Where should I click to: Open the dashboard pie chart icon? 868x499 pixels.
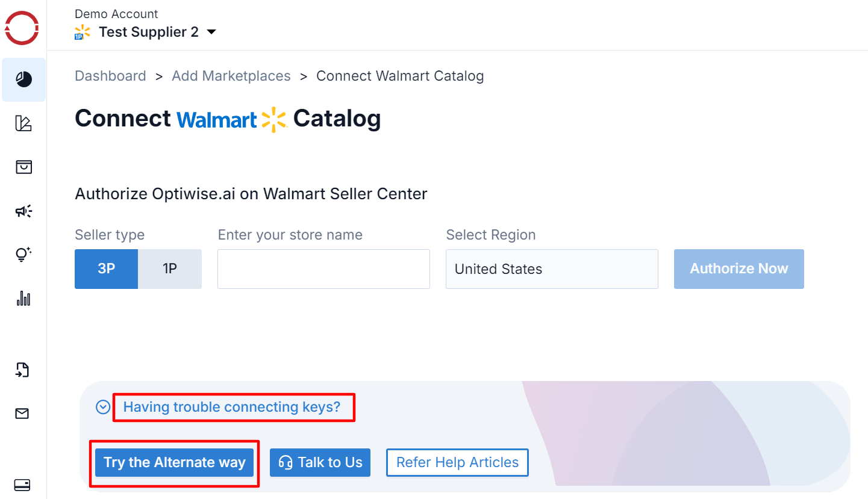(23, 79)
